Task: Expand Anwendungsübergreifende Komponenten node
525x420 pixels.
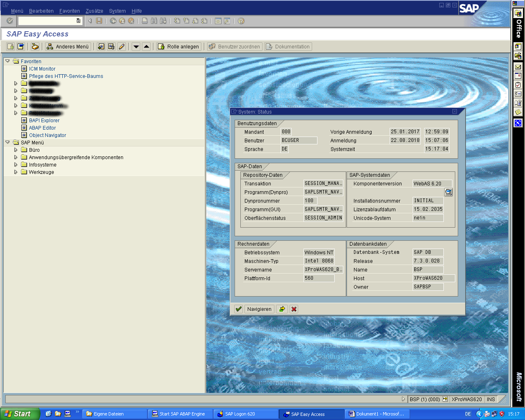Action: tap(16, 157)
